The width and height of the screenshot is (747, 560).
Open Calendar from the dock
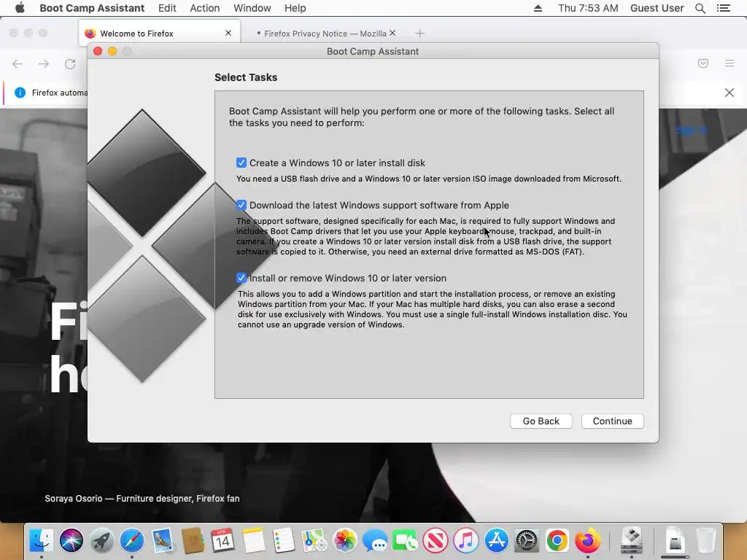pos(222,541)
